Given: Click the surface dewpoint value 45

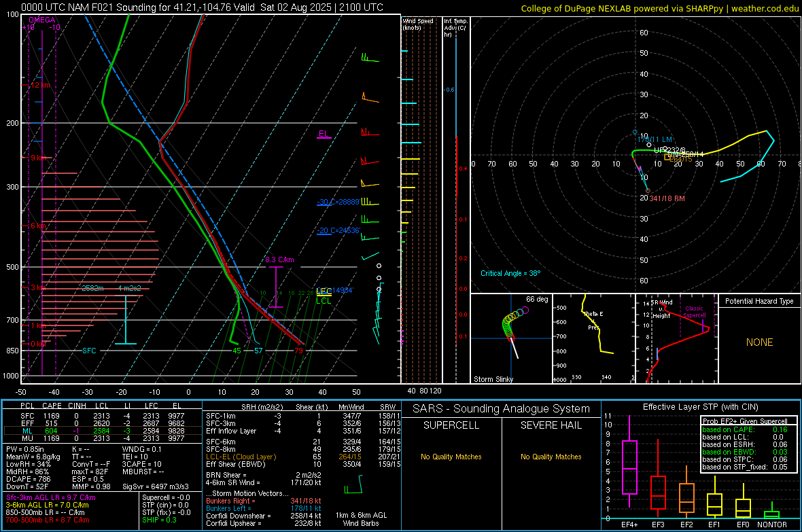Looking at the screenshot, I should [237, 351].
